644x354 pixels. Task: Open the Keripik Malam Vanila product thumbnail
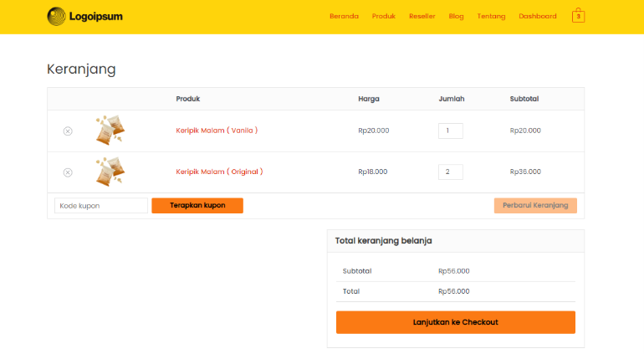pyautogui.click(x=110, y=129)
